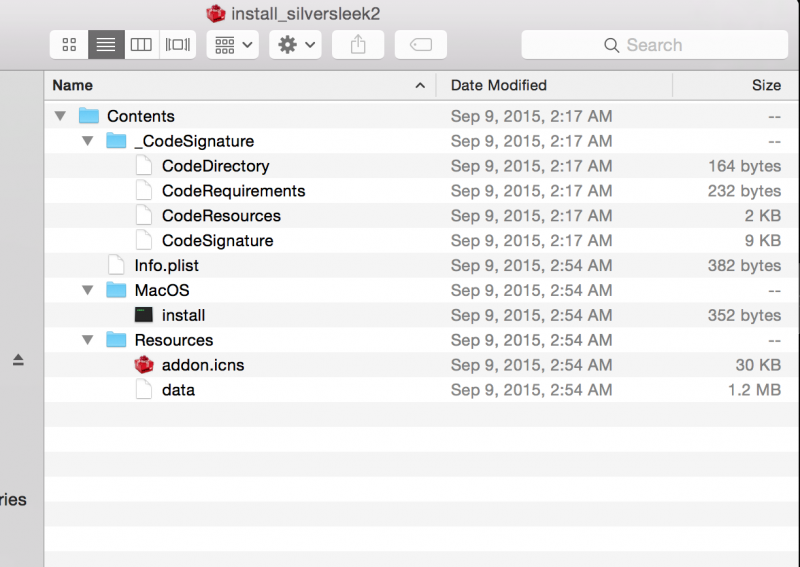This screenshot has height=567, width=800.
Task: Open the gear action menu
Action: [x=295, y=44]
